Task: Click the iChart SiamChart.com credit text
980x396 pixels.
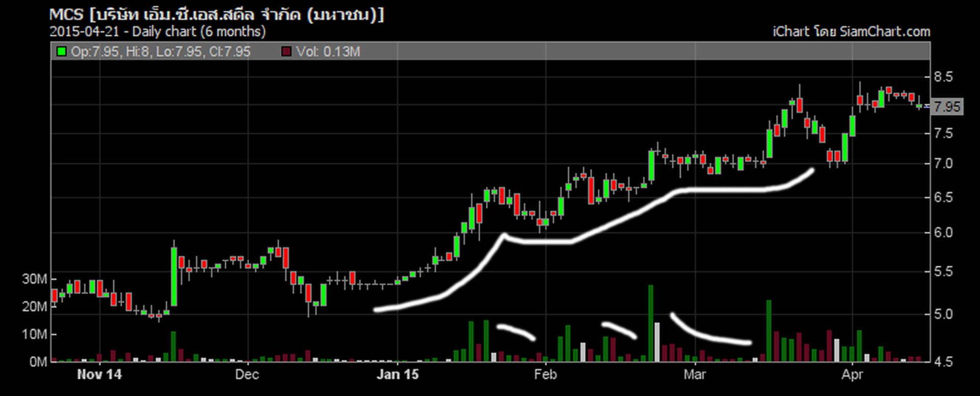Action: 851,32
